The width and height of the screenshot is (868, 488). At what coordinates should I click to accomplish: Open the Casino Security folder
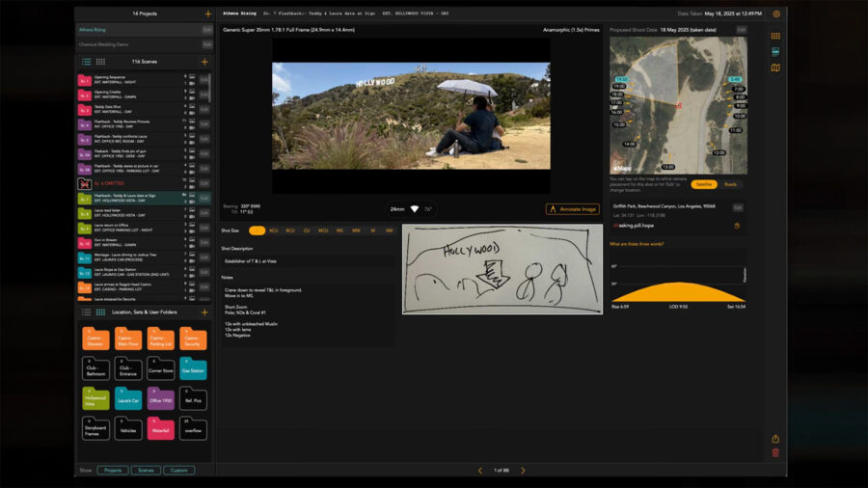(x=193, y=339)
